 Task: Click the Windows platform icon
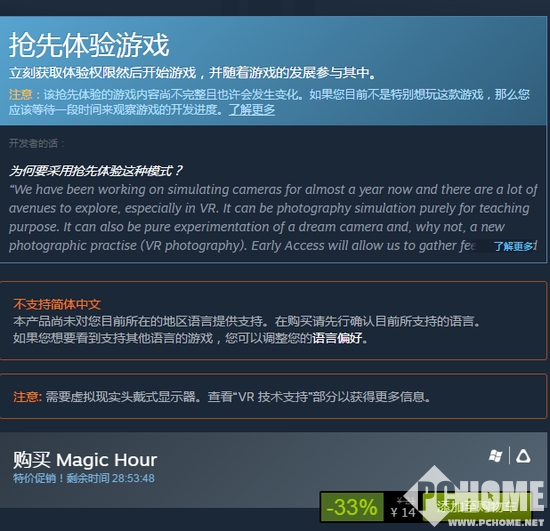(496, 456)
